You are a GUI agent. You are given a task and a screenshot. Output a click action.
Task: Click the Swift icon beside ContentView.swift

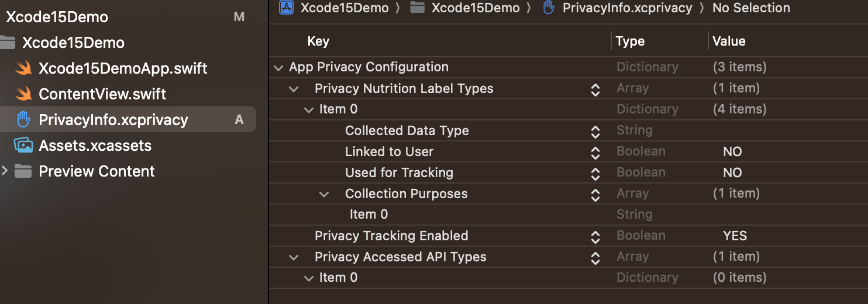(23, 94)
